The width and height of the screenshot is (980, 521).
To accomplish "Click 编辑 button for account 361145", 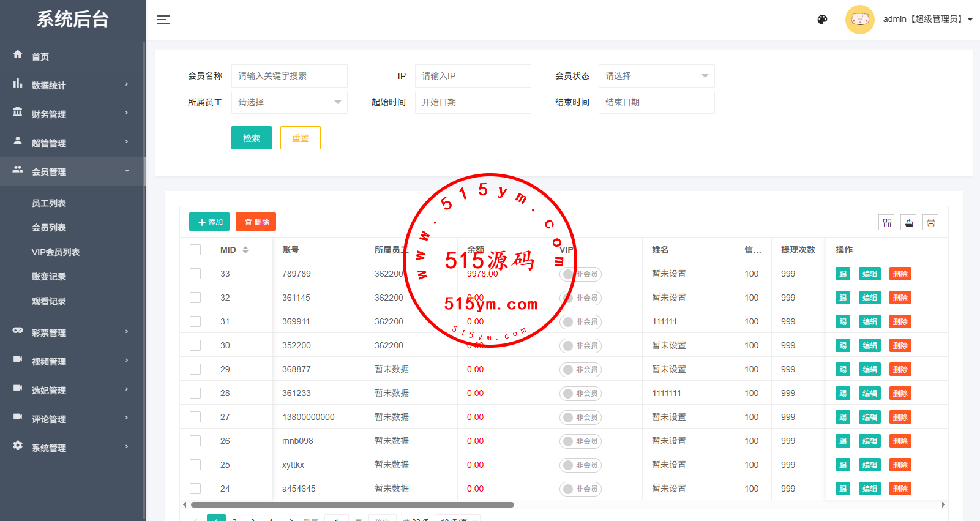I will pyautogui.click(x=869, y=298).
